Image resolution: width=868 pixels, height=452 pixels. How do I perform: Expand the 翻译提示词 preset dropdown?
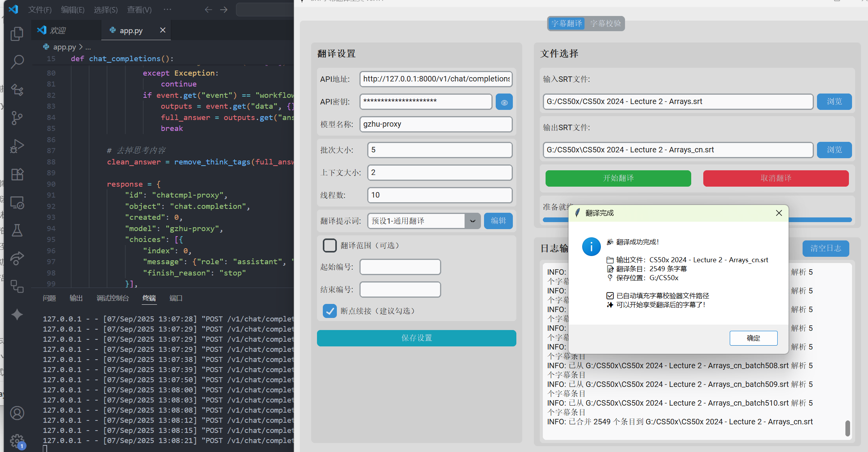point(473,221)
